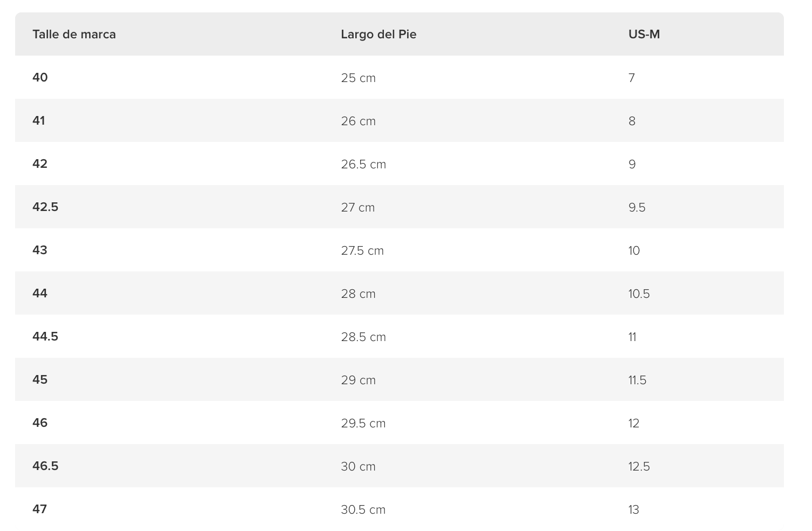This screenshot has width=812, height=531.
Task: Click US-M size 10.5 cell
Action: click(639, 294)
